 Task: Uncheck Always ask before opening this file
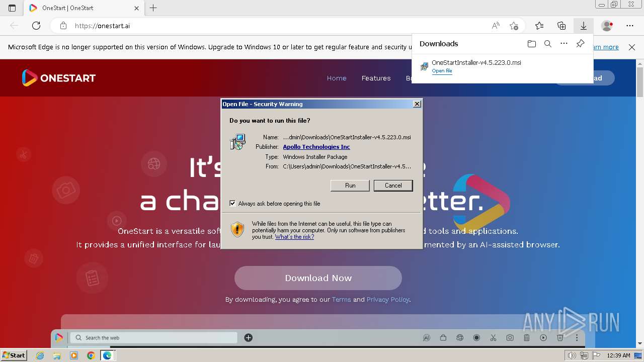(232, 204)
